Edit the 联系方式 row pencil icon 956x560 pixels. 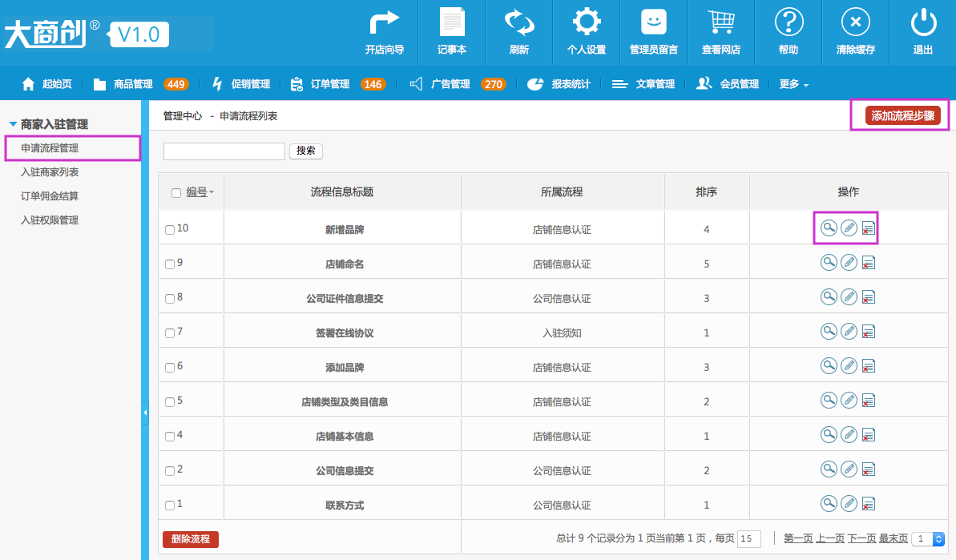click(x=849, y=503)
